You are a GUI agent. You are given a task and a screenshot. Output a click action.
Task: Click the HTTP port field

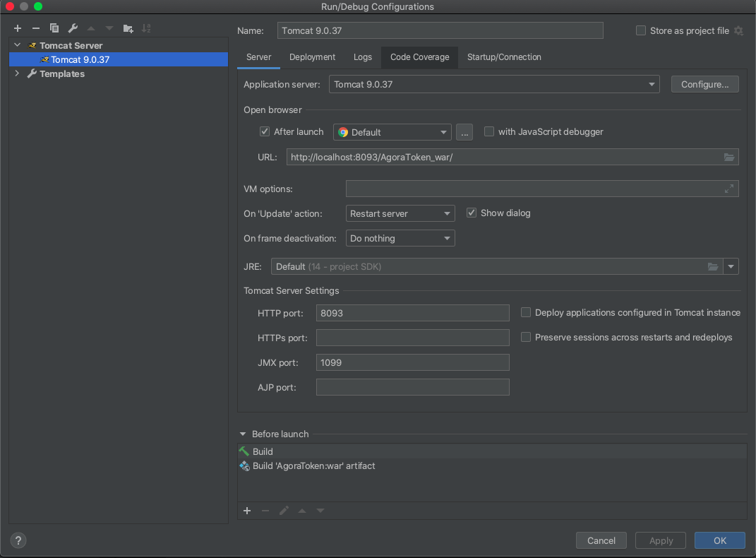(x=413, y=313)
